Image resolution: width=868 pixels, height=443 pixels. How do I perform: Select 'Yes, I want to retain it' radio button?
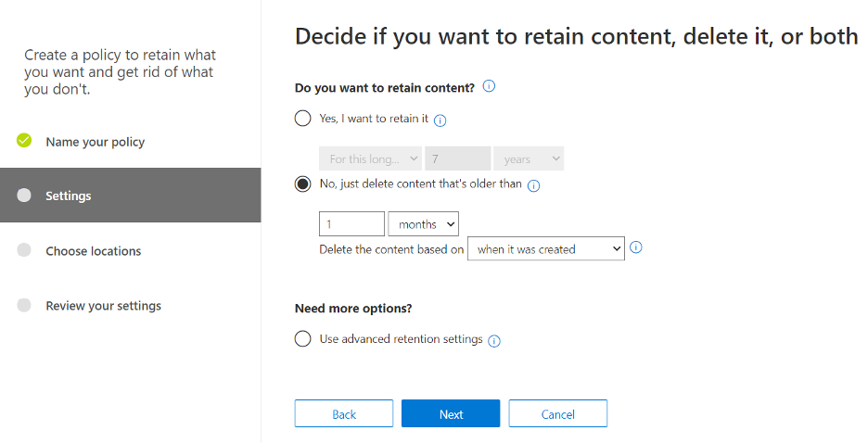tap(303, 119)
